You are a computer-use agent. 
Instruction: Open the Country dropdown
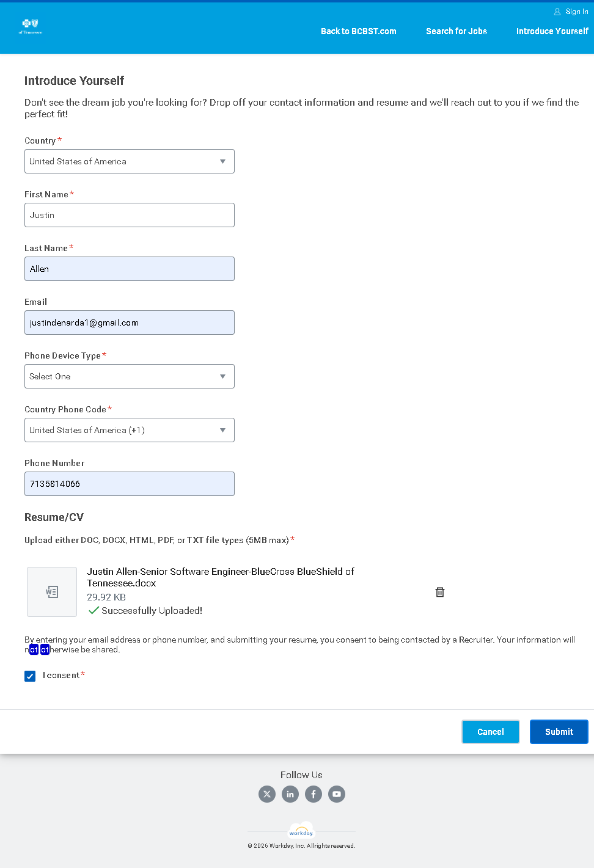pyautogui.click(x=130, y=161)
